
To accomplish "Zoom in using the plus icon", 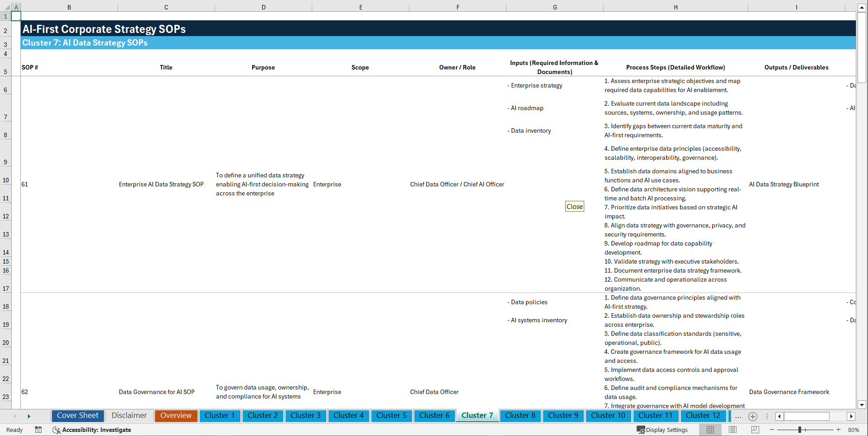I will (839, 430).
